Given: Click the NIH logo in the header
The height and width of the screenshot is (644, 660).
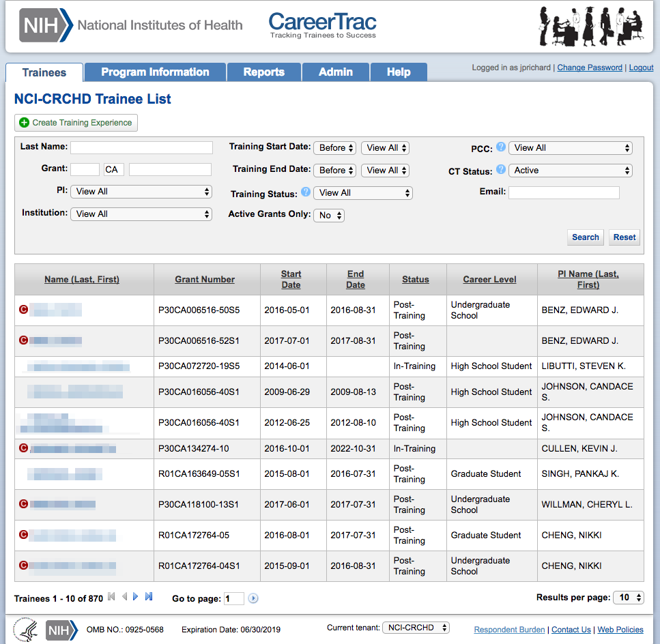Looking at the screenshot, I should click(46, 25).
